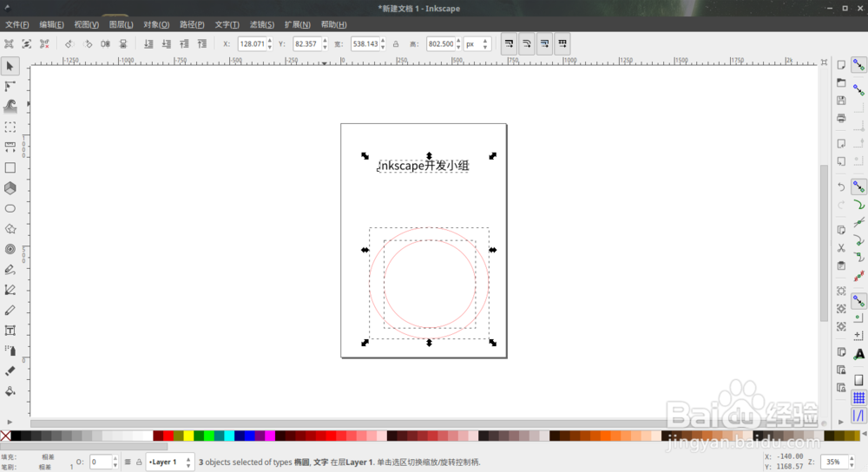Select the Spiral tool
Image resolution: width=868 pixels, height=472 pixels.
click(x=10, y=249)
